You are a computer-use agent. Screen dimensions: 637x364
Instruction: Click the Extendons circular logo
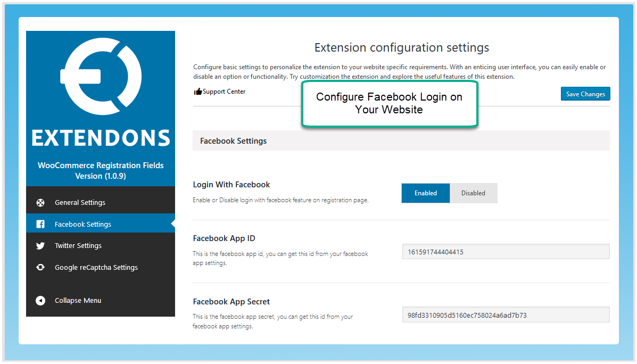[100, 77]
